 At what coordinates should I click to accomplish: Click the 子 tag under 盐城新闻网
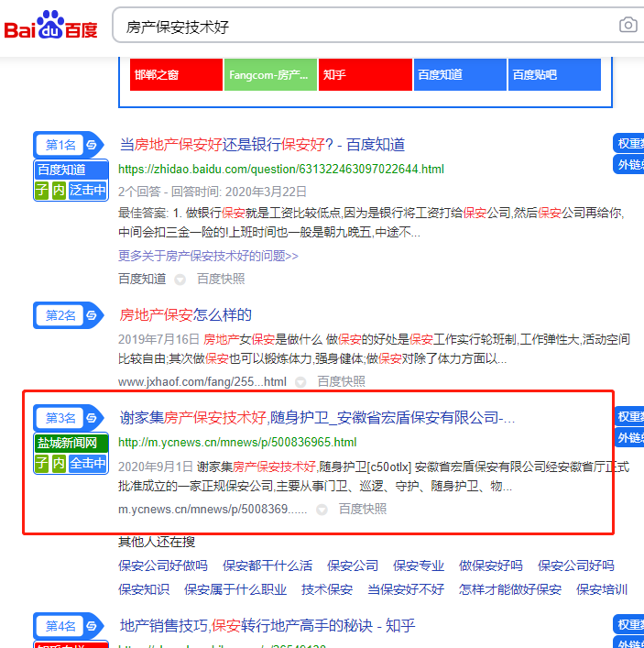42,463
